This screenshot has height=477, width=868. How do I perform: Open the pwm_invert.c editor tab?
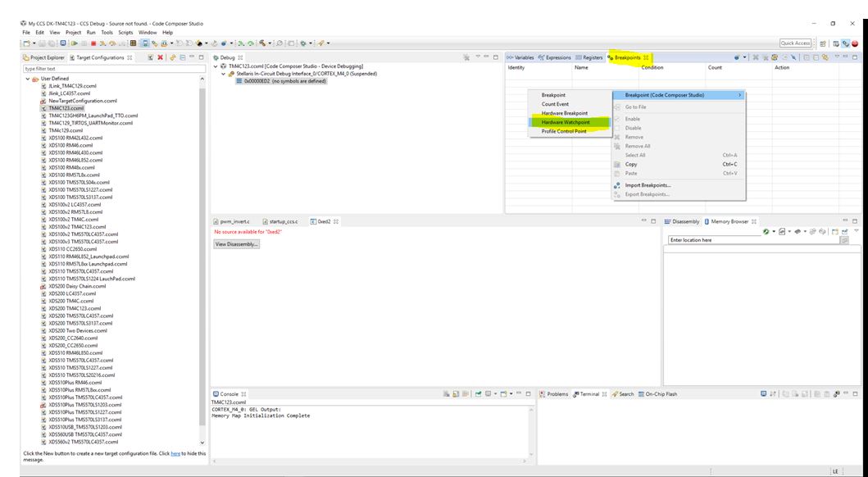click(x=232, y=221)
